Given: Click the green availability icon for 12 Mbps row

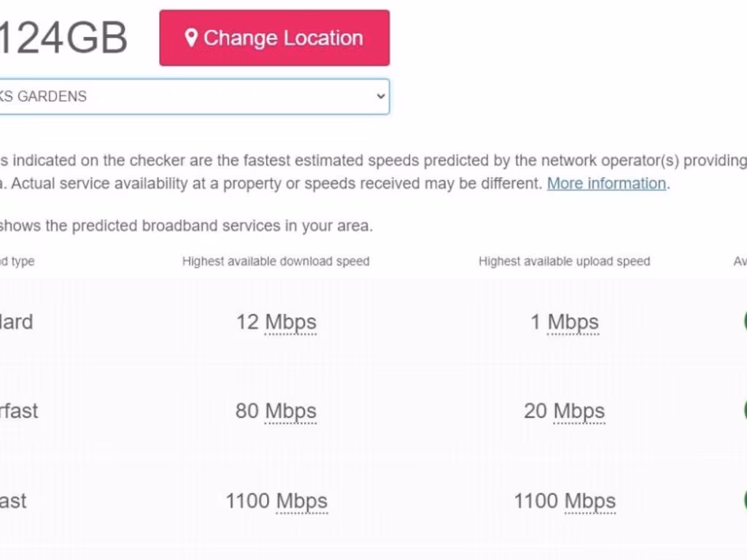Looking at the screenshot, I should 744,322.
